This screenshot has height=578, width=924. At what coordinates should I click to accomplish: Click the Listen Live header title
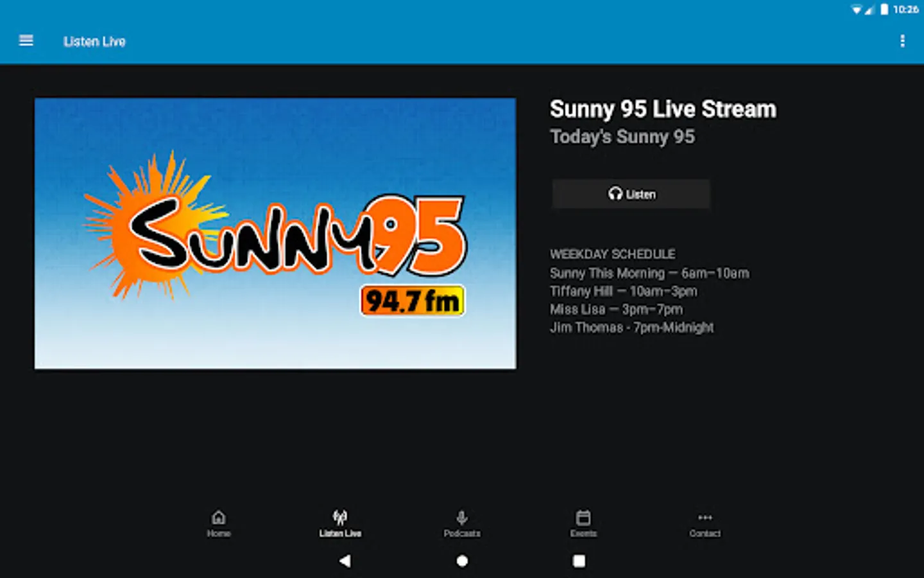94,42
